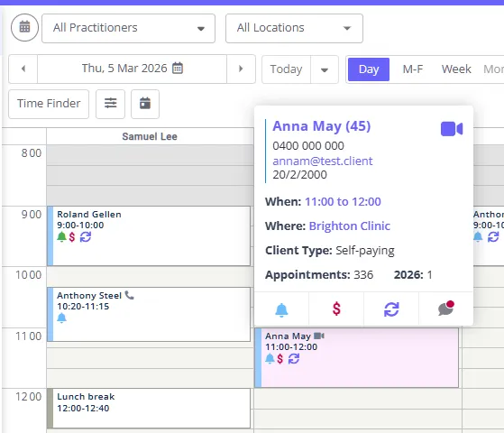
Task: Click the bell reminder icon in popup footer
Action: (x=281, y=309)
